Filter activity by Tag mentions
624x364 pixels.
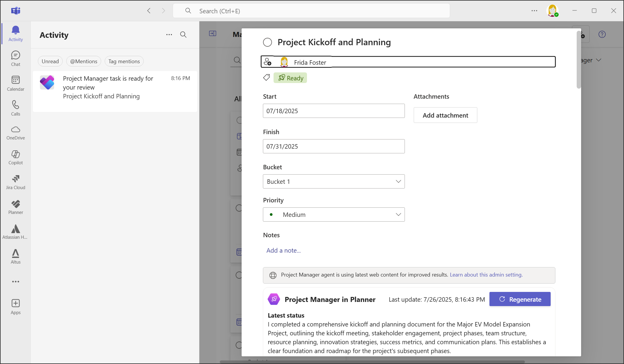[x=124, y=61]
